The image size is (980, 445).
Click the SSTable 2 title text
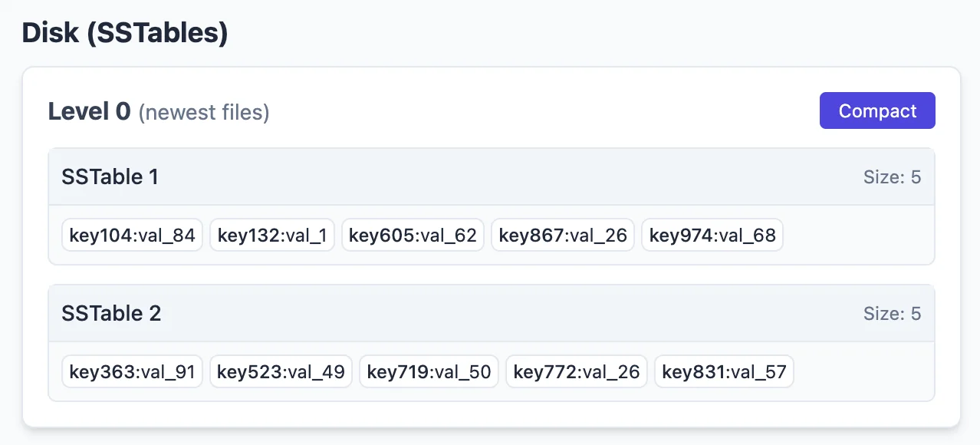point(111,314)
